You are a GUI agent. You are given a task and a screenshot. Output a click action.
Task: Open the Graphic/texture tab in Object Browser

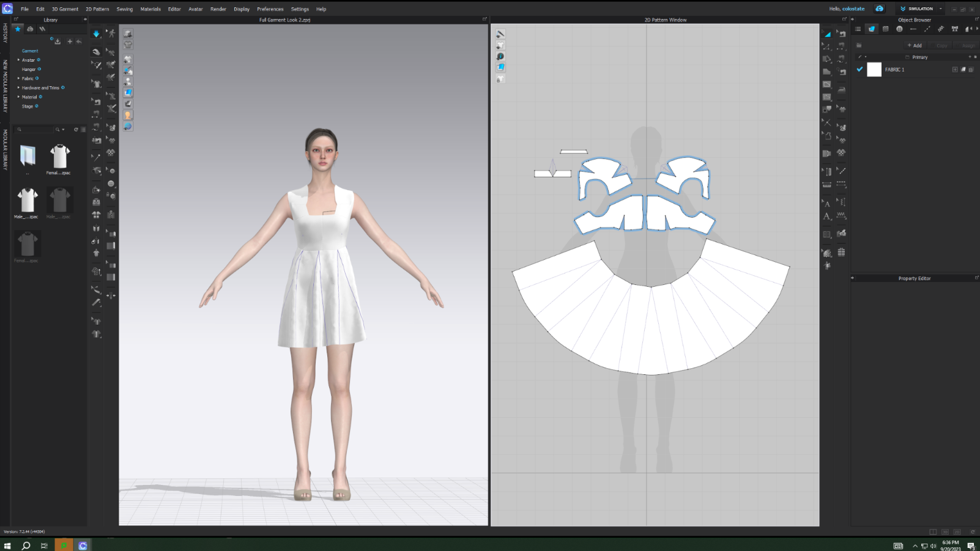click(885, 29)
